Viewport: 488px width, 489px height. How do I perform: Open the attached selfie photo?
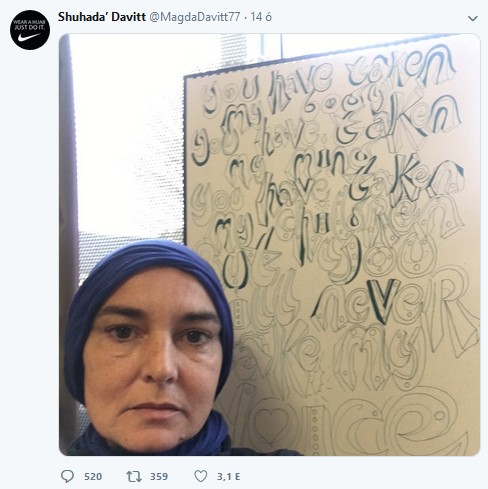[270, 245]
